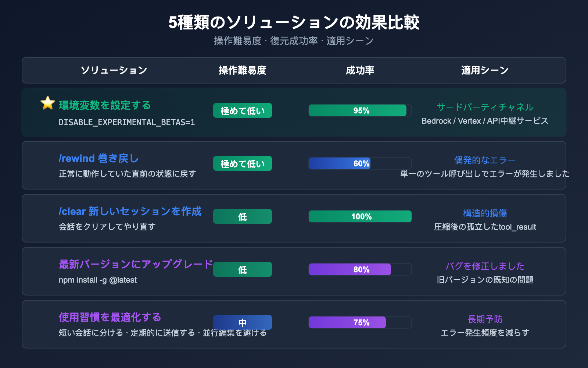Select the 使用習慣を最適化する title
The height and width of the screenshot is (368, 588).
(x=110, y=317)
